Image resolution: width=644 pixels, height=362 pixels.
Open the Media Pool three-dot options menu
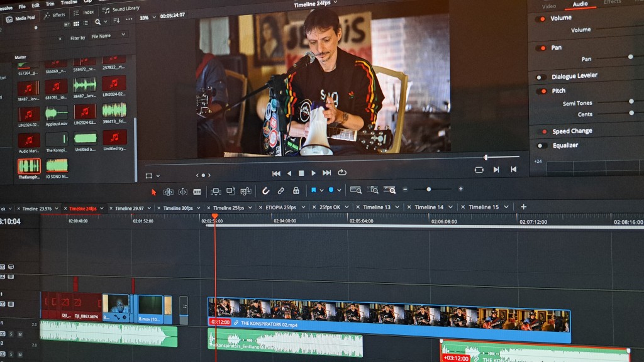[x=129, y=19]
